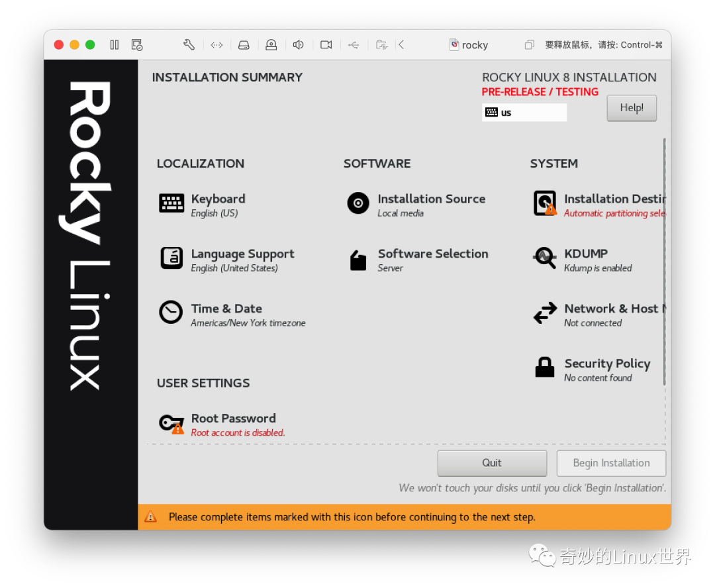
Task: Click the Quit button
Action: (492, 463)
